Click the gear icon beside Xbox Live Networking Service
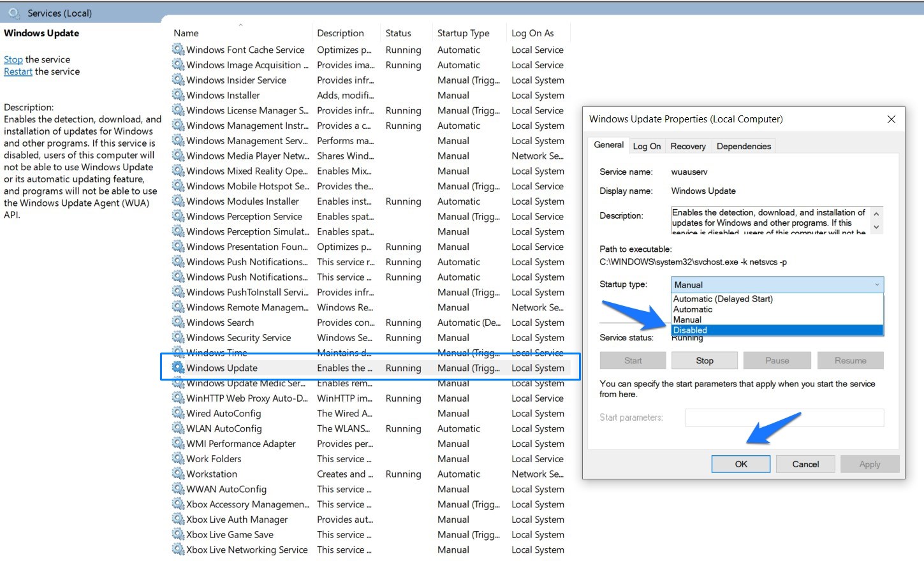The image size is (924, 561). [x=178, y=550]
